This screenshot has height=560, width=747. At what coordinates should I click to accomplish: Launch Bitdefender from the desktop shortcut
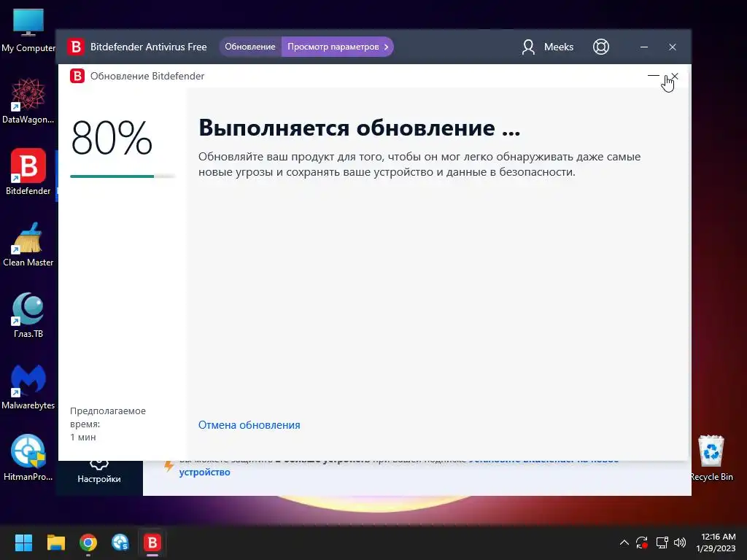click(x=28, y=172)
